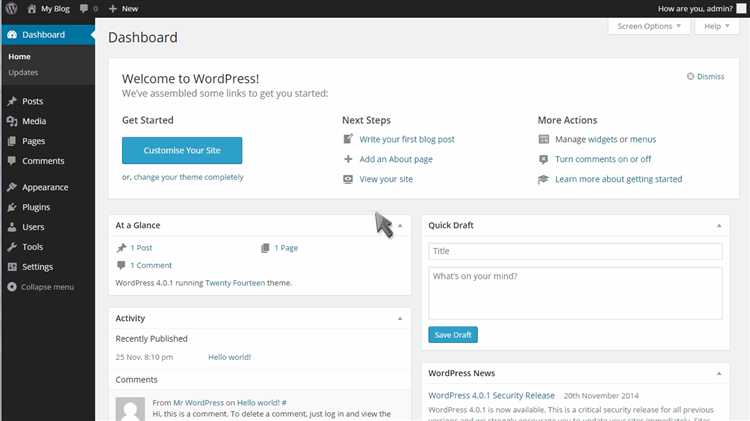Collapse the Quick Draft widget arrow
750x421 pixels.
tap(718, 226)
